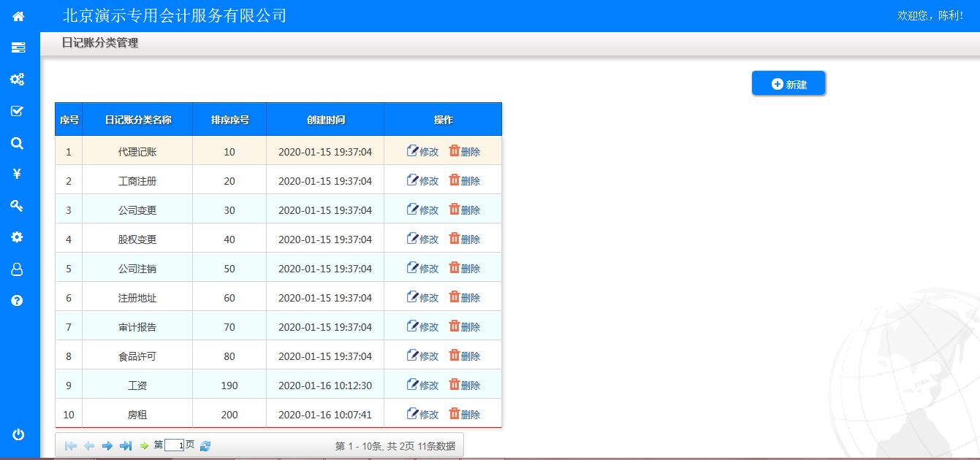The width and height of the screenshot is (980, 460).
Task: Go to previous page in pager
Action: point(89,445)
